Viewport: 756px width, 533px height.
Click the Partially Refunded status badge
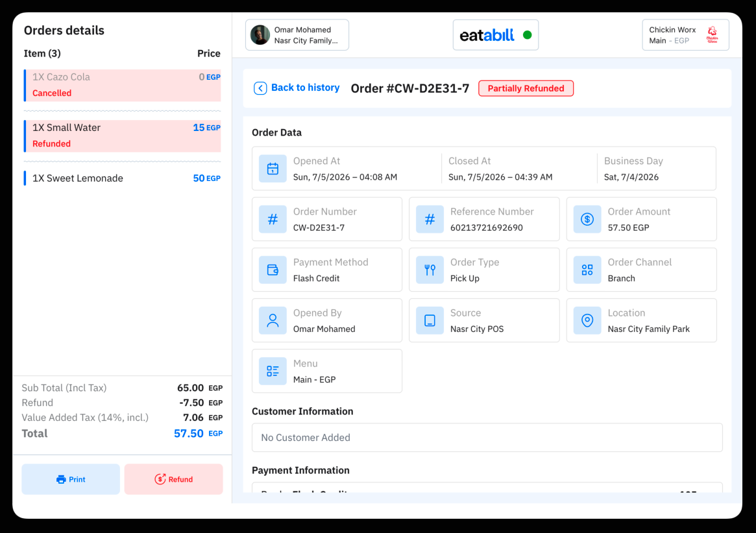[526, 88]
